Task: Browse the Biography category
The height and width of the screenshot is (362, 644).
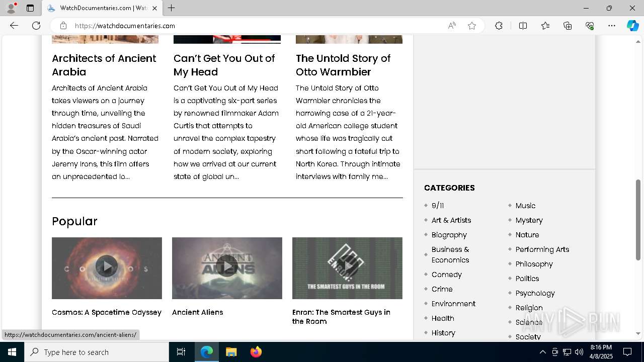Action: coord(449,235)
